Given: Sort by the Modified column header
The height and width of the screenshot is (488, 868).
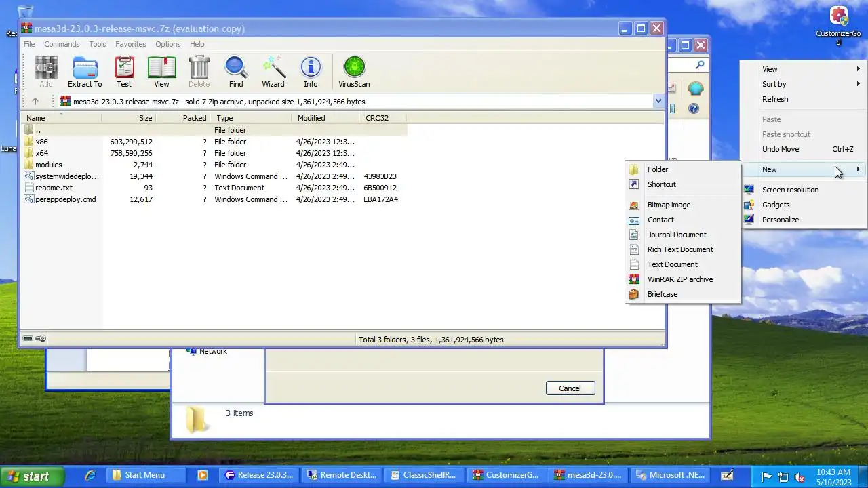Looking at the screenshot, I should point(326,118).
